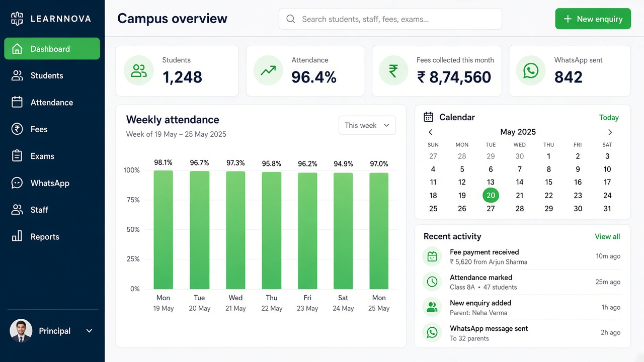This screenshot has width=644, height=362.
Task: Click the Tue 20 May attendance bar
Action: (x=199, y=230)
